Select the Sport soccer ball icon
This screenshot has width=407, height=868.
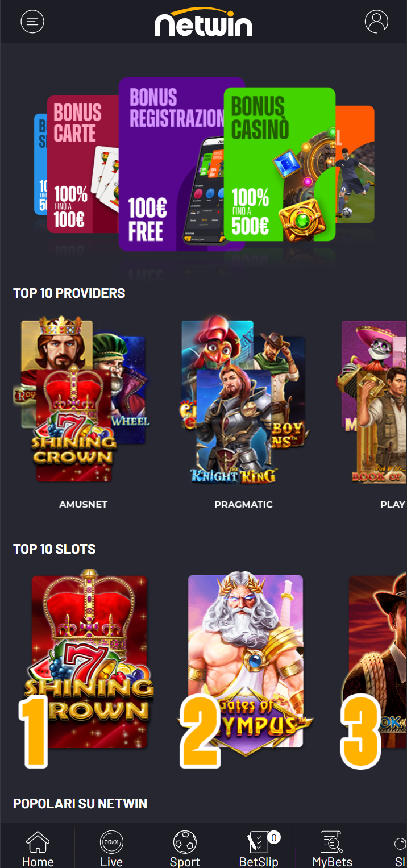click(185, 842)
